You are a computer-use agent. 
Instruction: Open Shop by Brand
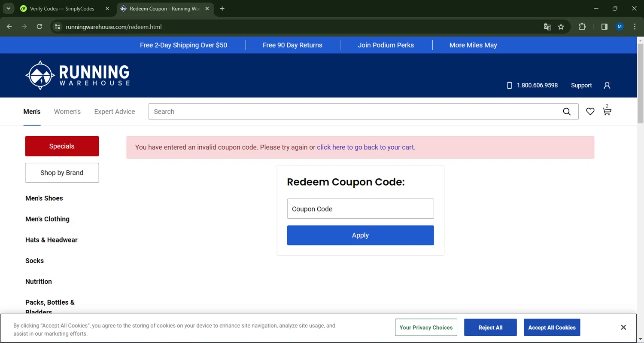pyautogui.click(x=62, y=173)
